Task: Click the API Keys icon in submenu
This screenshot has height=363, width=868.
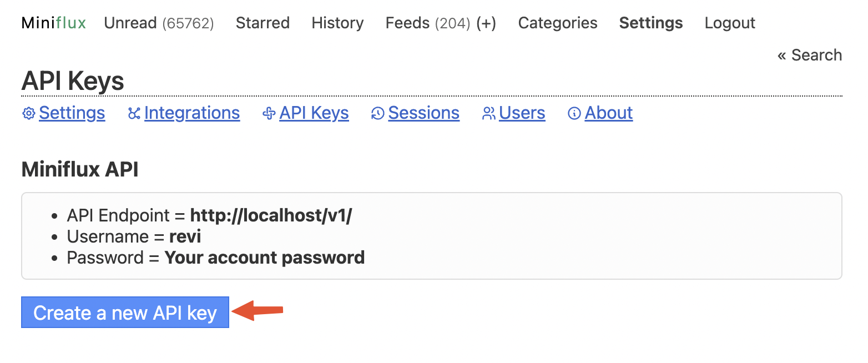Action: coord(269,113)
